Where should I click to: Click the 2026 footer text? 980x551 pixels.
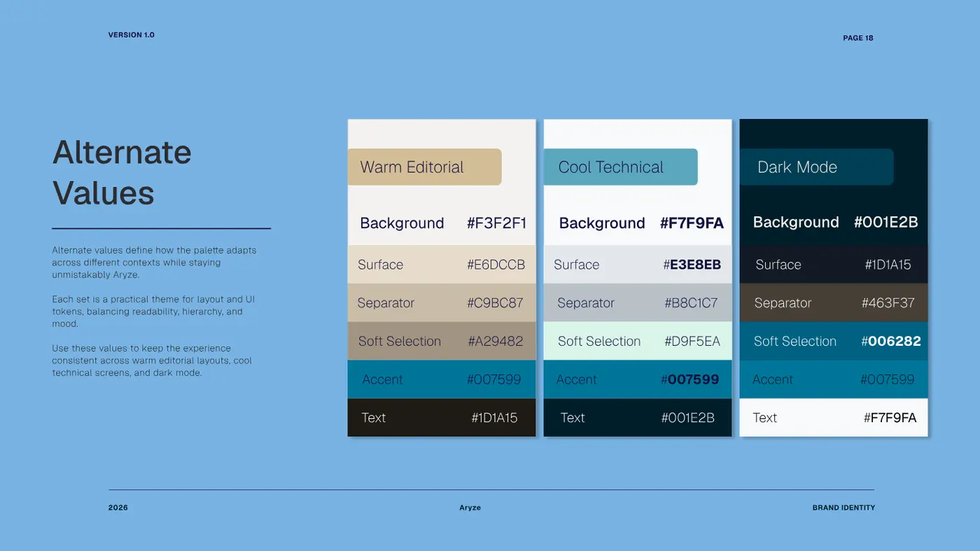(x=118, y=508)
